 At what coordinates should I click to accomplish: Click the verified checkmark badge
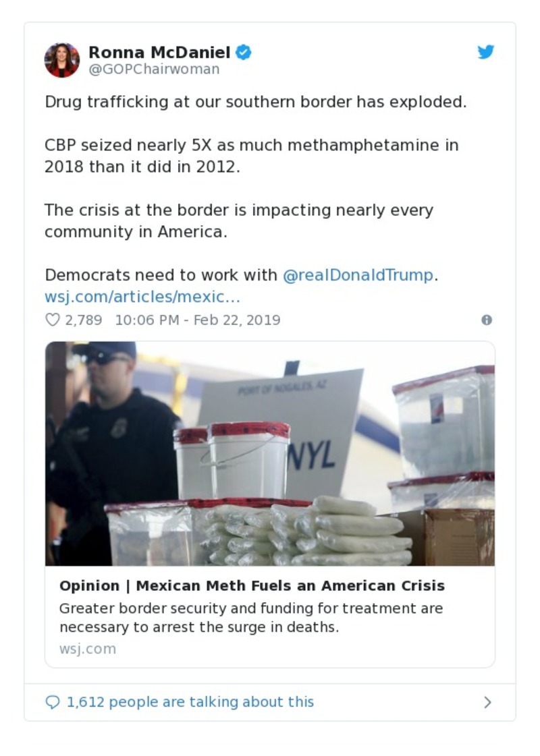click(242, 51)
